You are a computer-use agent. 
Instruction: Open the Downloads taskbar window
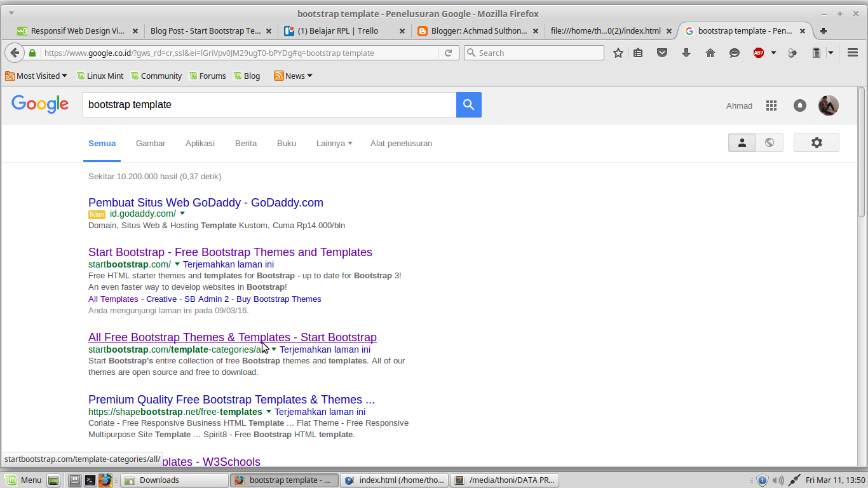tap(174, 480)
